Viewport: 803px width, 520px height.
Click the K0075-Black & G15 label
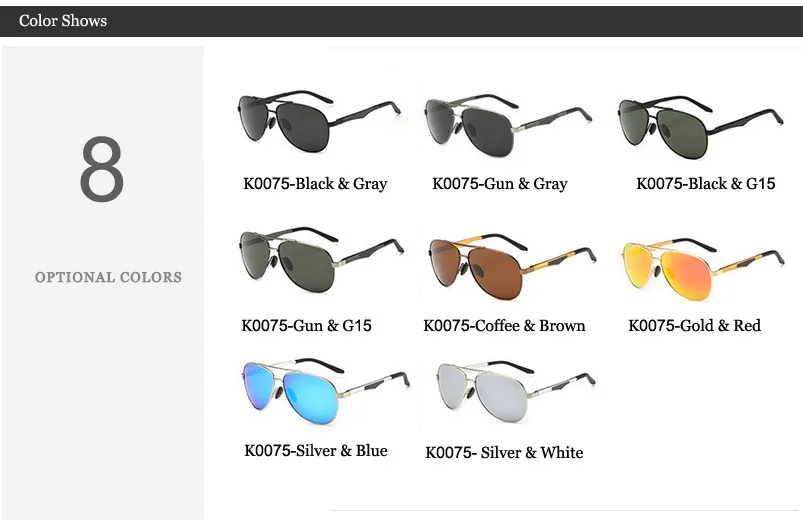(x=706, y=183)
